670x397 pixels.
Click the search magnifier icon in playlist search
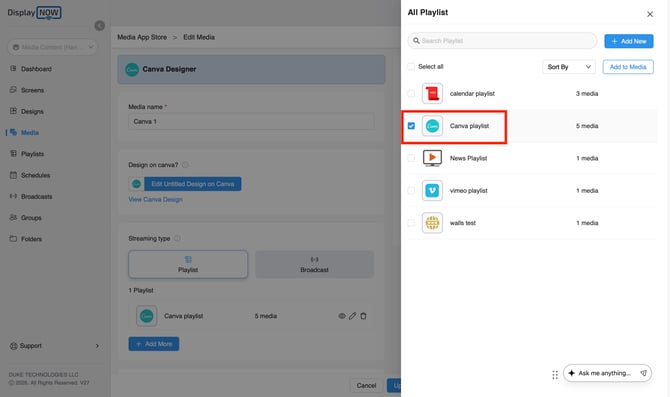(416, 41)
